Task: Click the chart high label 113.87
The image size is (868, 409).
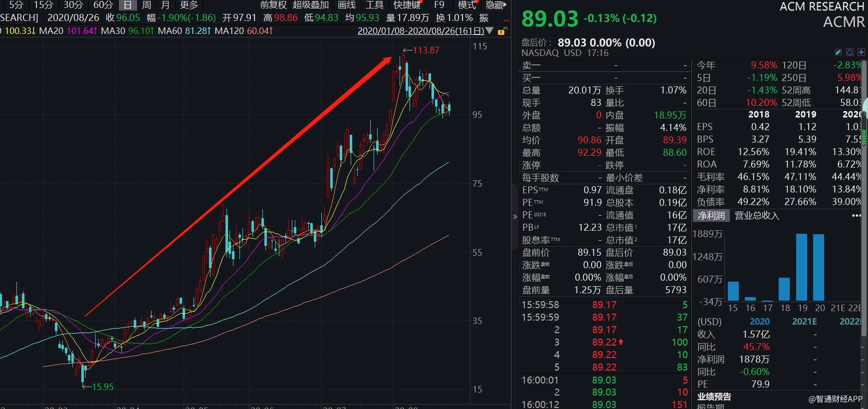Action: coord(426,50)
